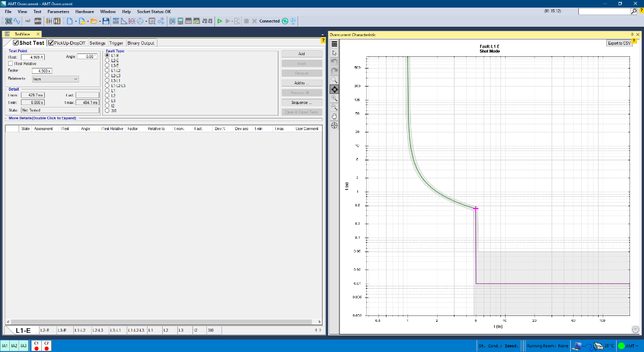The width and height of the screenshot is (644, 352).
Task: Open the Relative to dropdown
Action: pyautogui.click(x=55, y=79)
